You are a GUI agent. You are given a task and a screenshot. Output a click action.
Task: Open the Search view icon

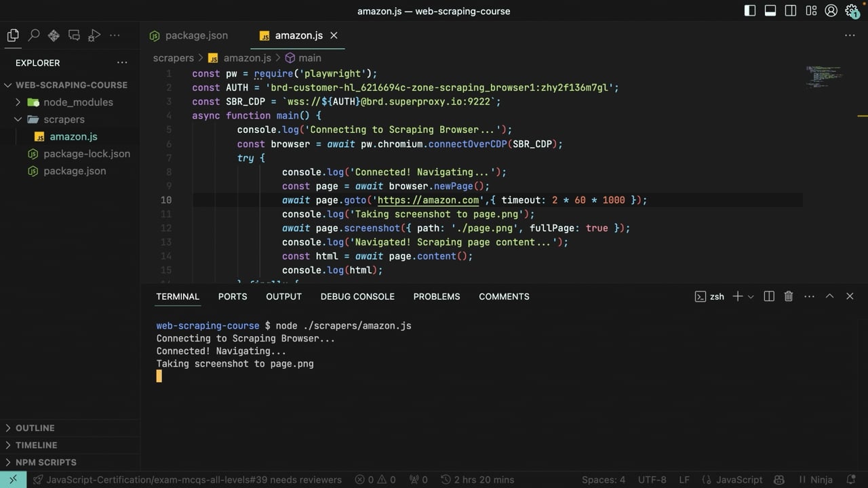[x=33, y=35]
